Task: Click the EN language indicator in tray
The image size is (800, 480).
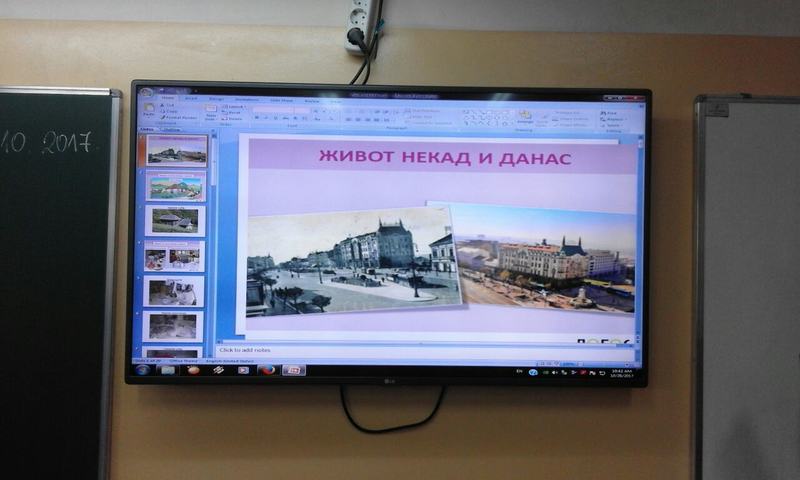Action: [x=519, y=371]
